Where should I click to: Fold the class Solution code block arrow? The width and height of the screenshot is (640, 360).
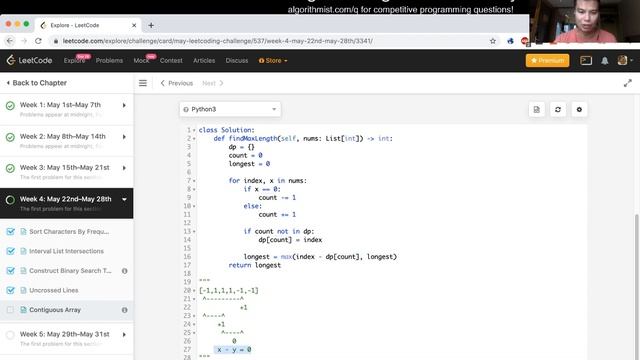pyautogui.click(x=194, y=130)
